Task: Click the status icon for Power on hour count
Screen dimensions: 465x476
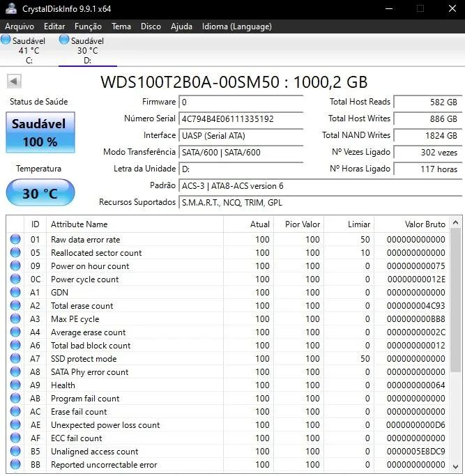Action: pos(15,266)
